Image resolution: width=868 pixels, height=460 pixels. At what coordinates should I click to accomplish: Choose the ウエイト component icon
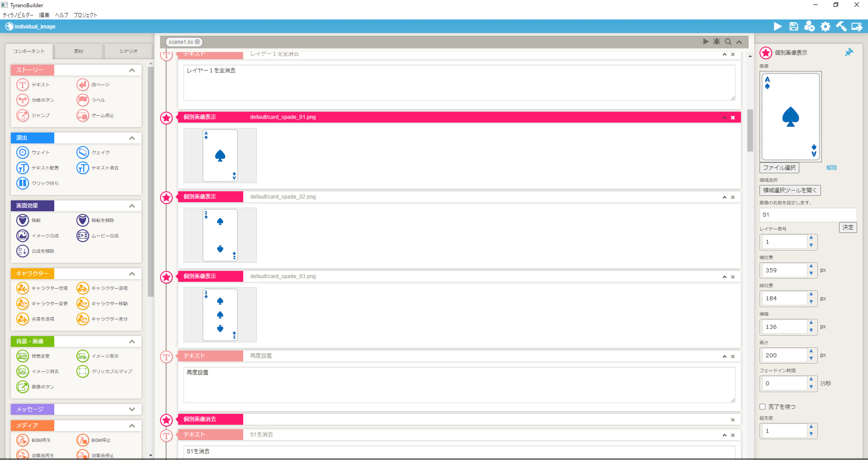point(23,152)
